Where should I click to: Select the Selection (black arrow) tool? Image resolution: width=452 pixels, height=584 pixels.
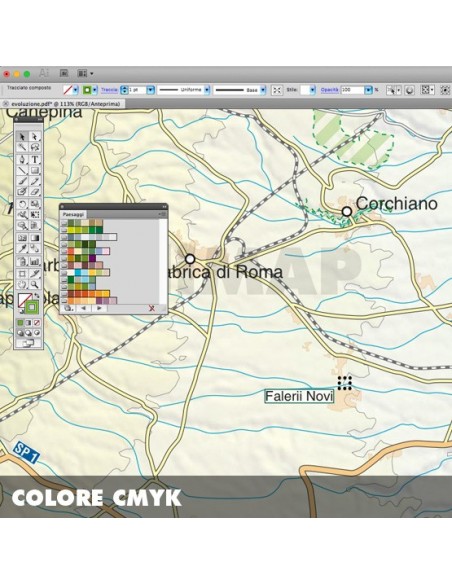pos(22,137)
